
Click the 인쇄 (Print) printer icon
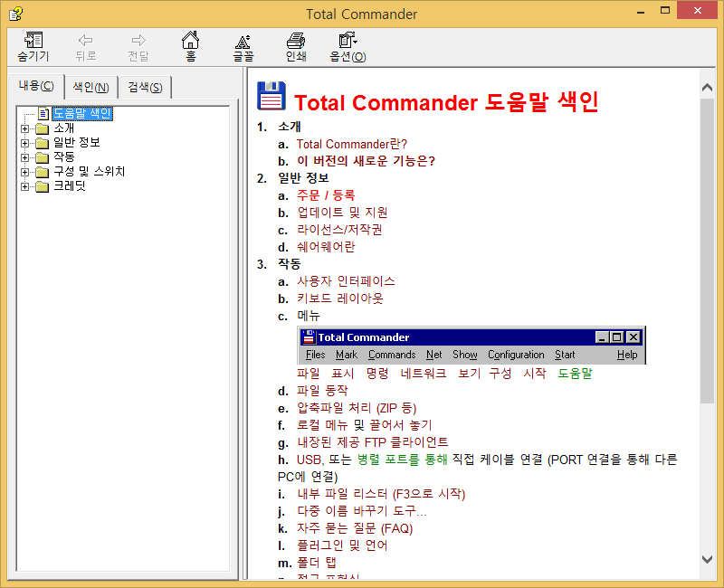296,41
